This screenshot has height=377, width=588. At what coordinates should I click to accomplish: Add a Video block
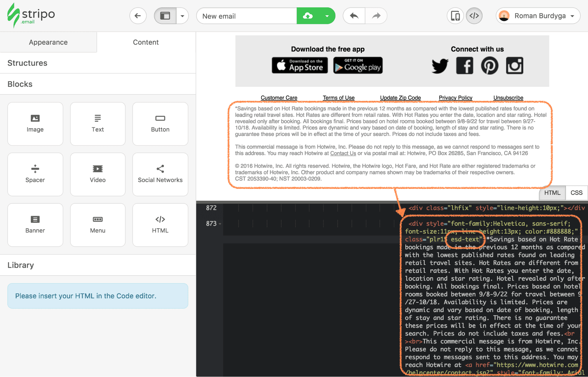tap(98, 174)
